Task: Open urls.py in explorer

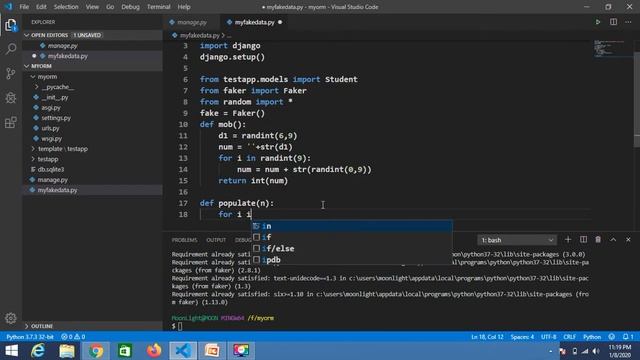Action: point(92,128)
